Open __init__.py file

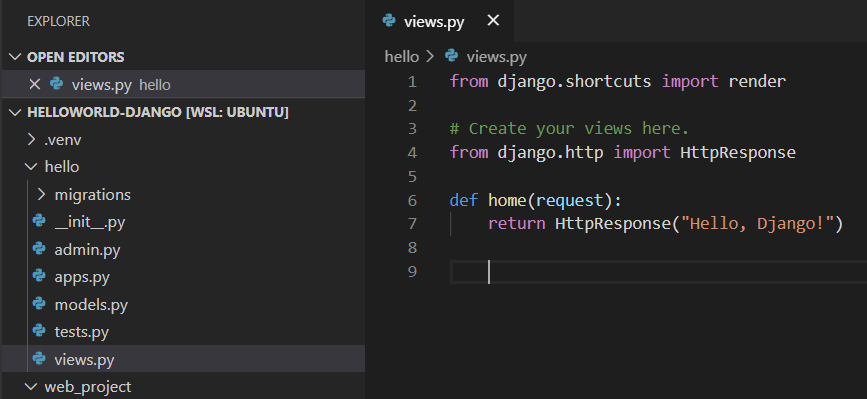[90, 222]
